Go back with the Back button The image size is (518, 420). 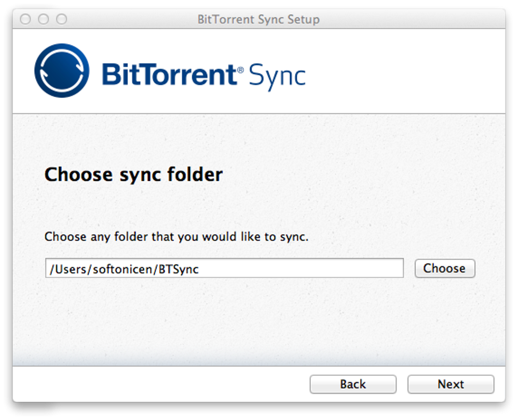click(353, 384)
